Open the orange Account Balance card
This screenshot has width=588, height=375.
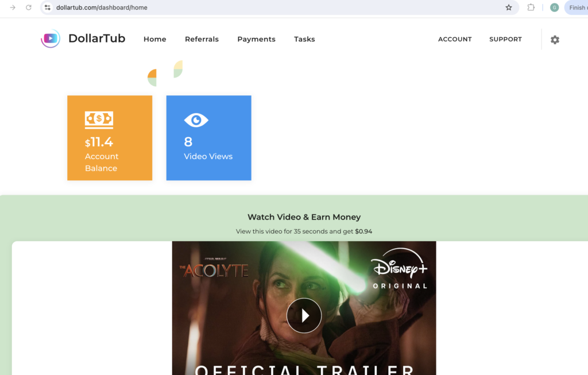point(110,138)
